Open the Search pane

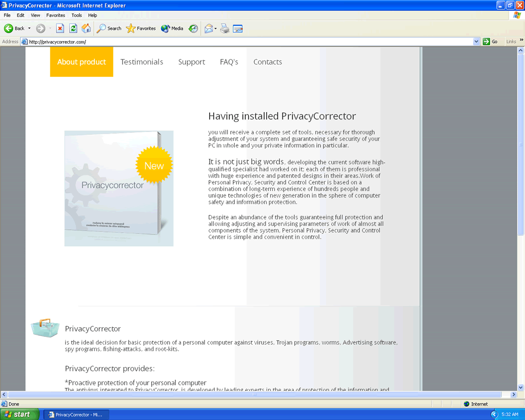tap(109, 28)
